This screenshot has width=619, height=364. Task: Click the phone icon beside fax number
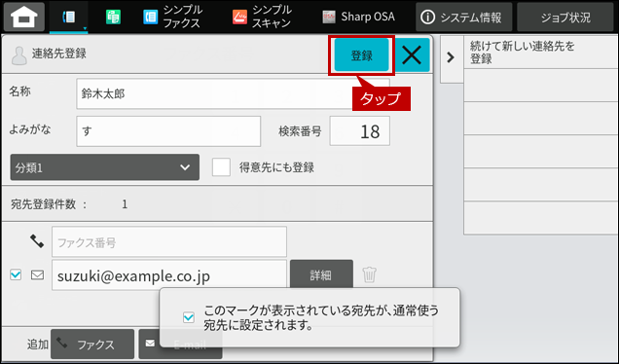[37, 241]
